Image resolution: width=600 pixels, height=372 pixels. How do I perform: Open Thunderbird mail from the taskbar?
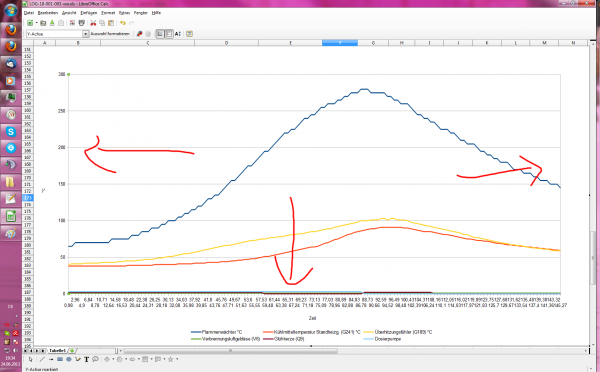coord(11,63)
